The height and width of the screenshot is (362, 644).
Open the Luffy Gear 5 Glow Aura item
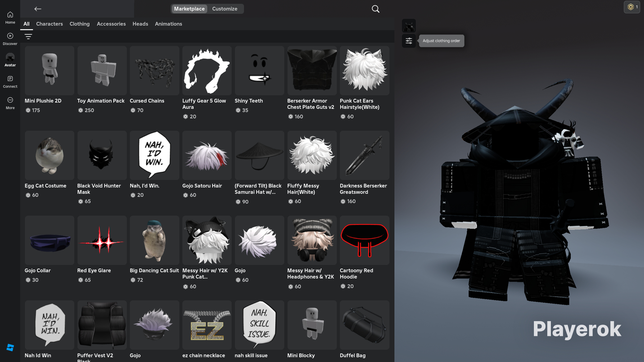[207, 71]
